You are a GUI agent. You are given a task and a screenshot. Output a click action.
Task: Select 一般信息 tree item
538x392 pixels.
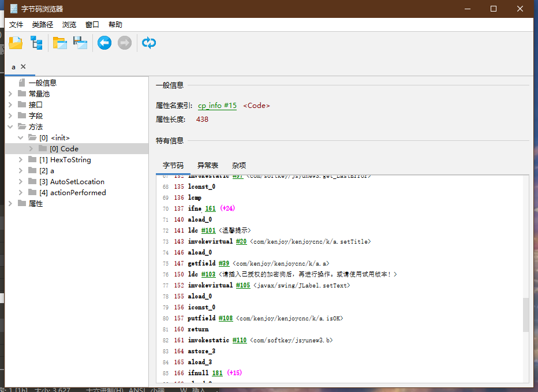pos(43,83)
